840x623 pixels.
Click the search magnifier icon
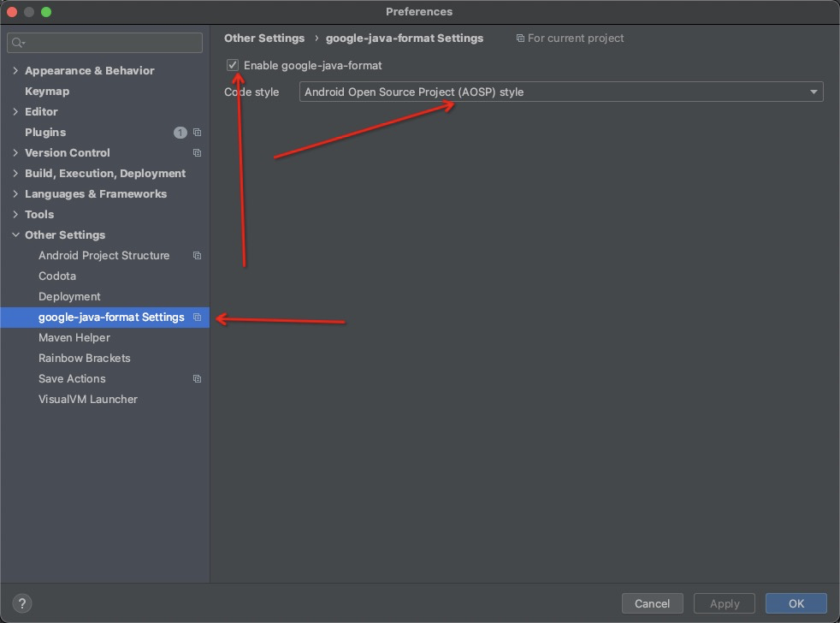tap(18, 42)
